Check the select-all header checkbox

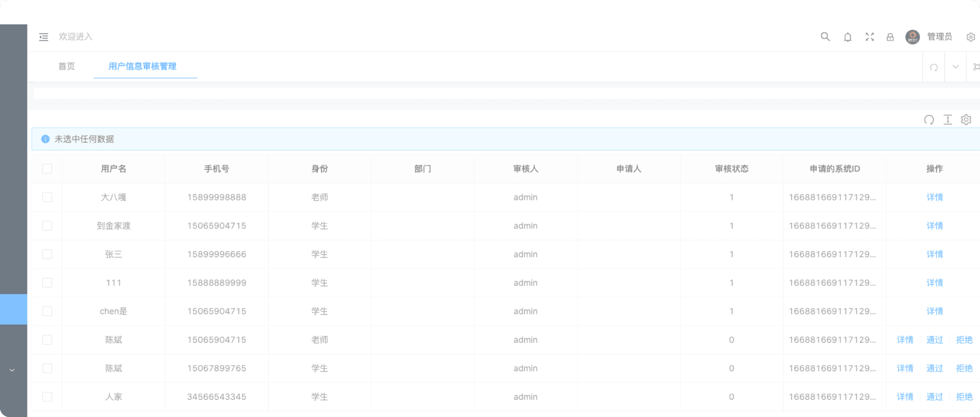pyautogui.click(x=47, y=169)
